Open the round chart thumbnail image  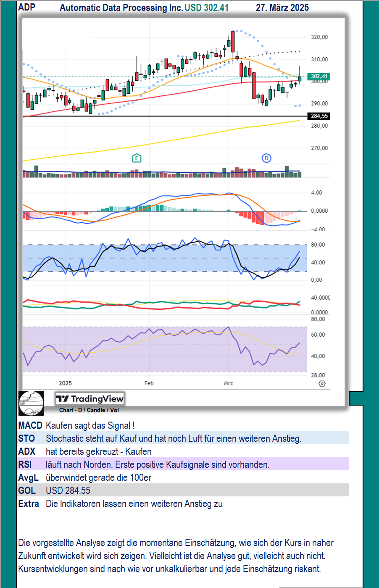coord(31,403)
